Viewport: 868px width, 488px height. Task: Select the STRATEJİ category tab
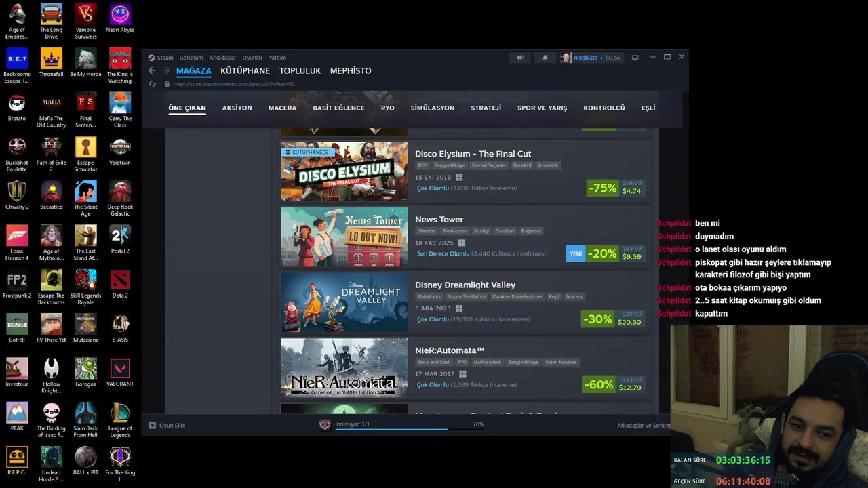tap(486, 108)
